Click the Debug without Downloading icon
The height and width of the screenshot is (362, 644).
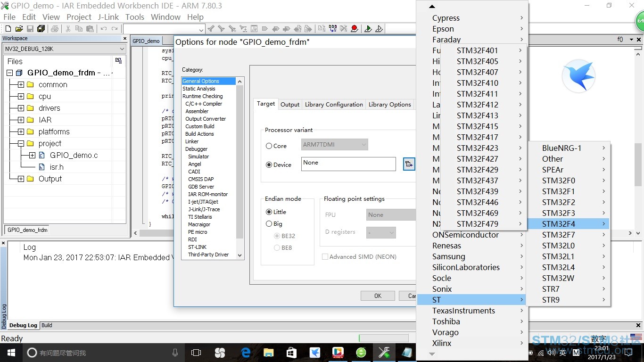(x=379, y=29)
